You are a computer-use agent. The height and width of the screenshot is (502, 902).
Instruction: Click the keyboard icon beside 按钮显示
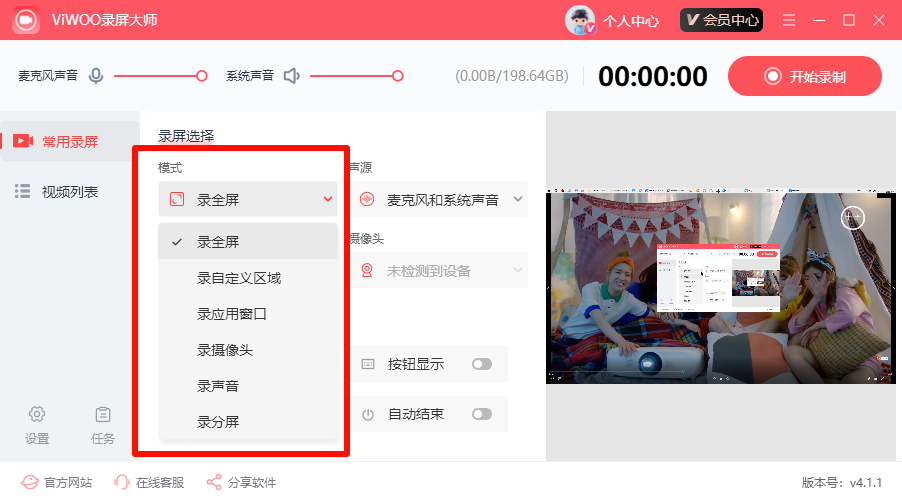368,364
